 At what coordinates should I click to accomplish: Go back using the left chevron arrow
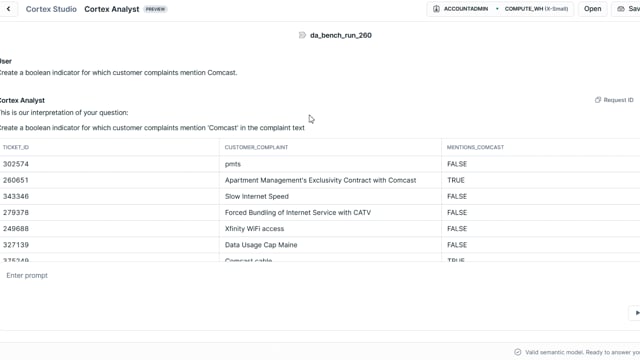coord(8,9)
